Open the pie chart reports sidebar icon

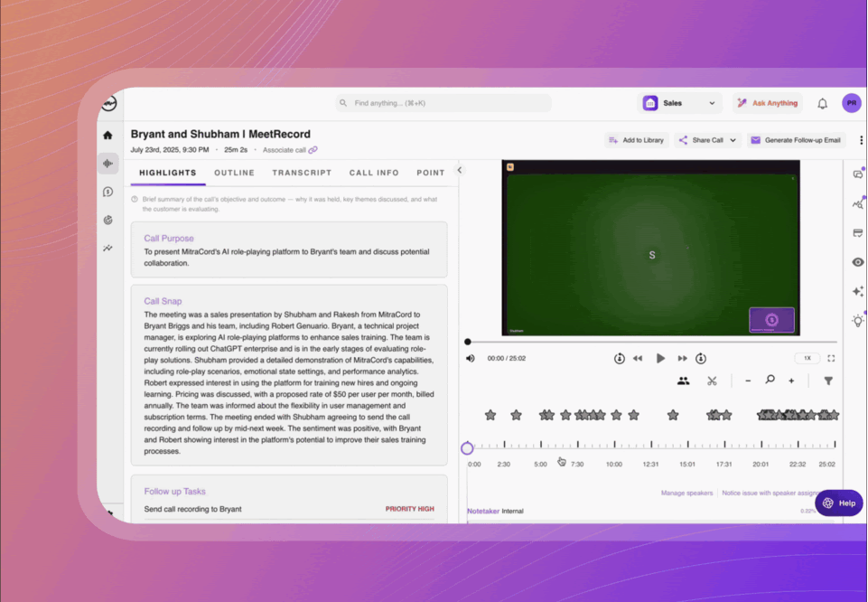click(108, 220)
